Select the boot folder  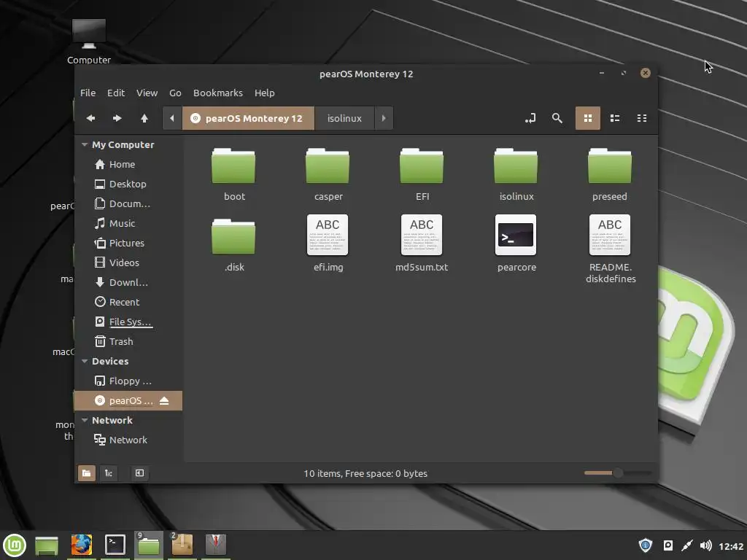point(234,174)
